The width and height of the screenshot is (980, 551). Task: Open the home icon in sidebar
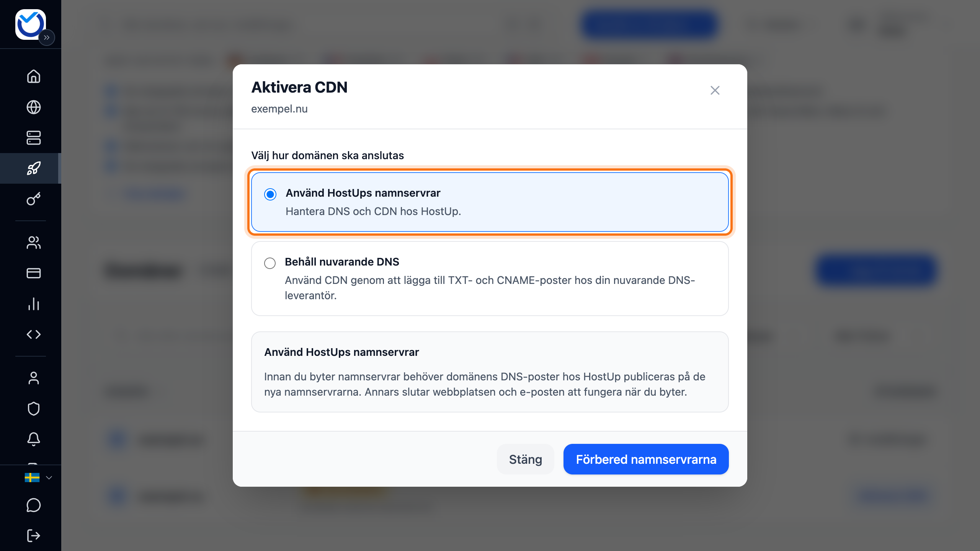pyautogui.click(x=34, y=76)
